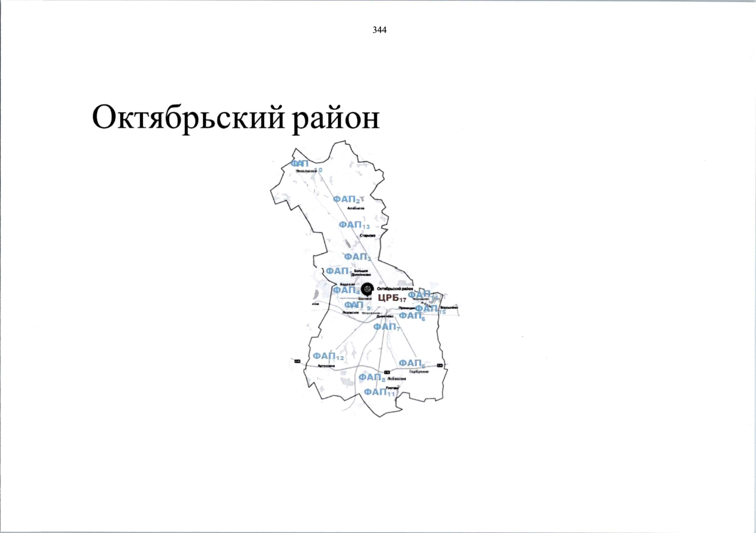Screen dimensions: 756x533
Task: Click the ФАП₇ marker below Дьяконово
Action: pos(386,326)
